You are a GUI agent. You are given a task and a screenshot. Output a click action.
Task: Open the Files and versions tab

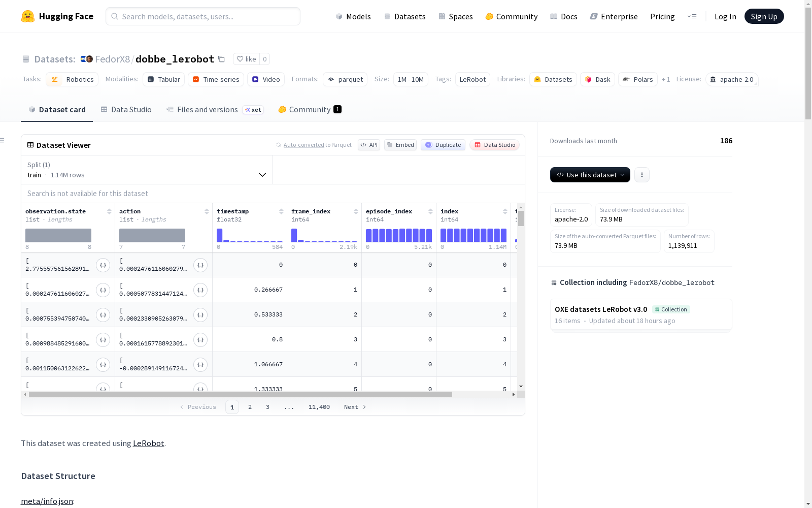pos(215,110)
